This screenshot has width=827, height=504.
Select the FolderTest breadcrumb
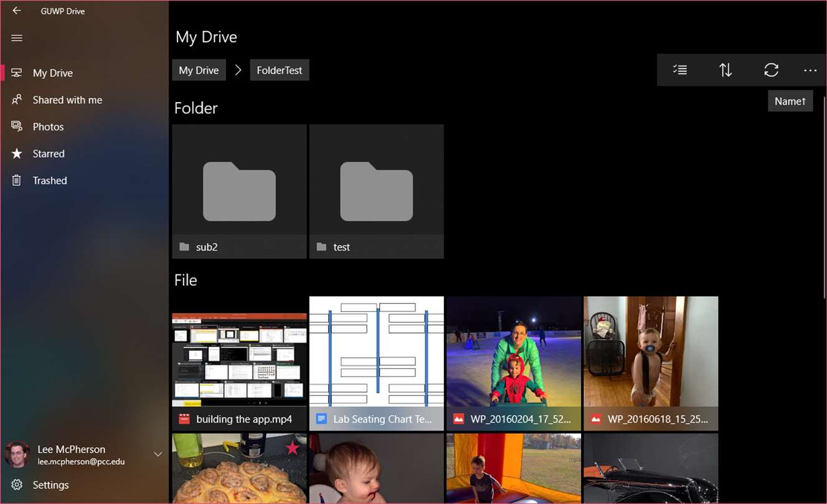coord(280,70)
